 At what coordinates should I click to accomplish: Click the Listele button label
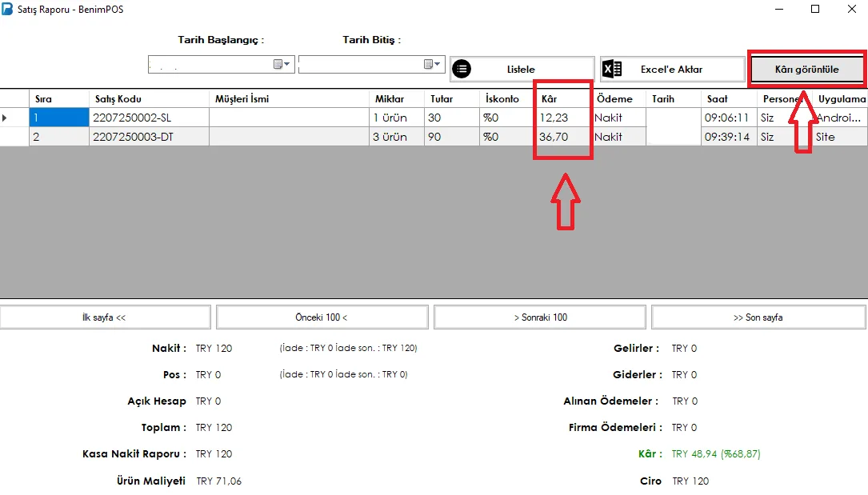click(x=521, y=69)
